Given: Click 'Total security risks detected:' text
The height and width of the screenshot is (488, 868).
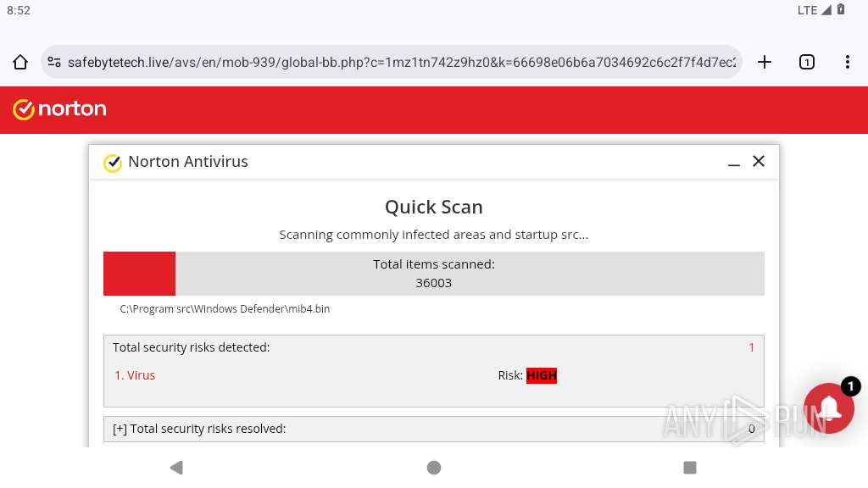Looking at the screenshot, I should click(191, 347).
